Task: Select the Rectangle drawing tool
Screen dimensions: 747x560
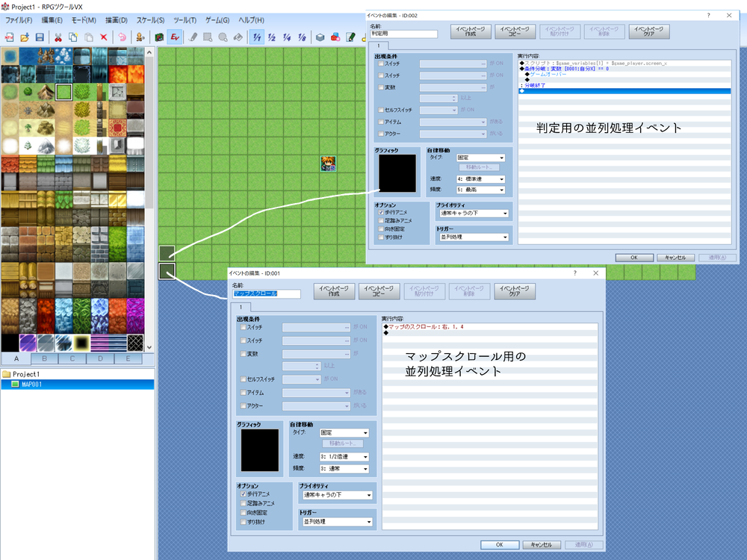Action: click(x=208, y=37)
